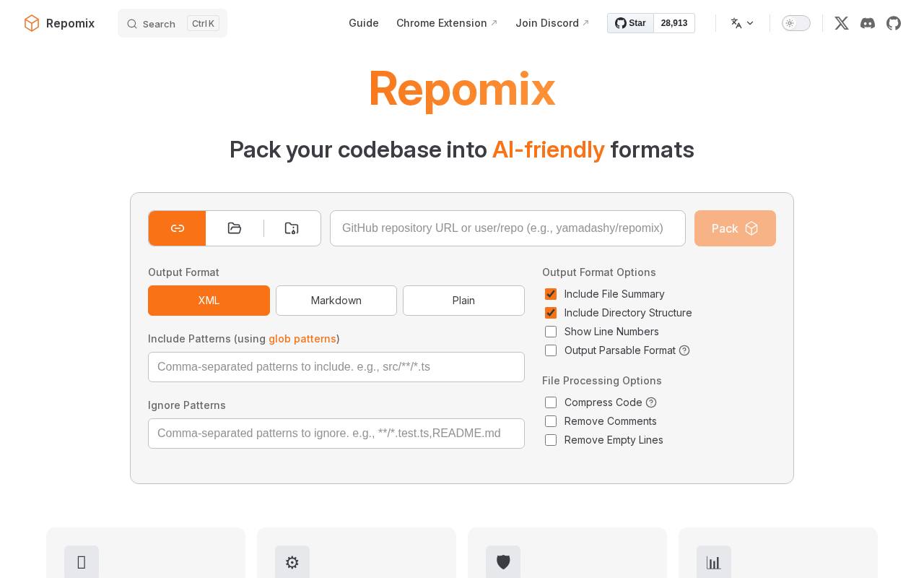
Task: Click the 28,913 star count
Action: coord(674,23)
